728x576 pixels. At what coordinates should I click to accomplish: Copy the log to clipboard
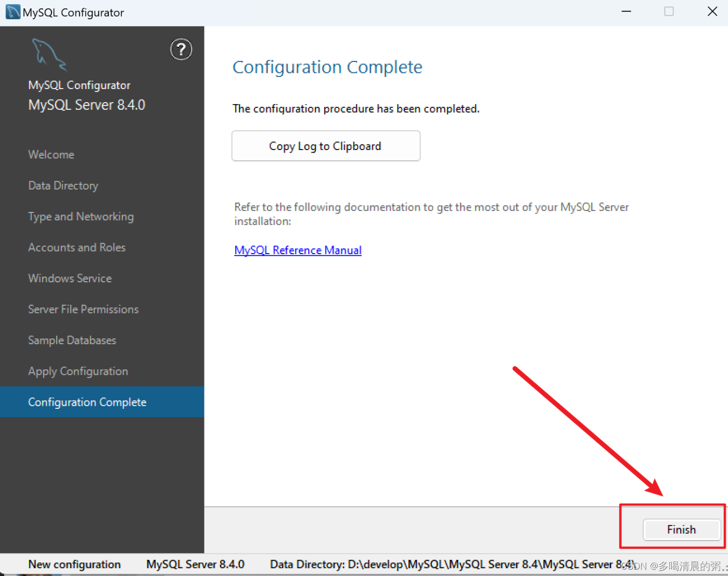pyautogui.click(x=326, y=146)
